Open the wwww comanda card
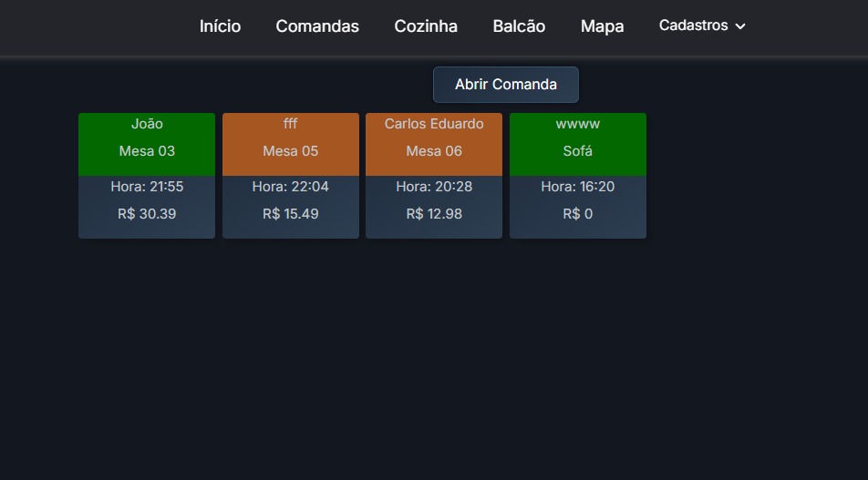 tap(577, 124)
